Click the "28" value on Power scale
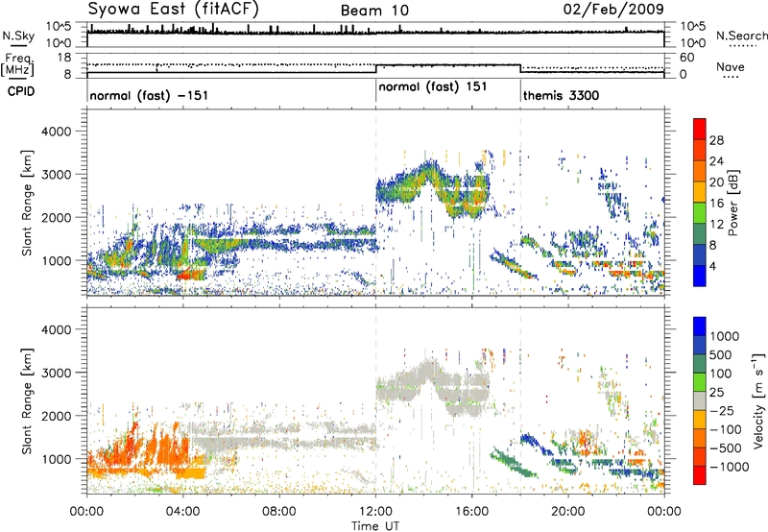Screen dimensions: 768x532 716,140
